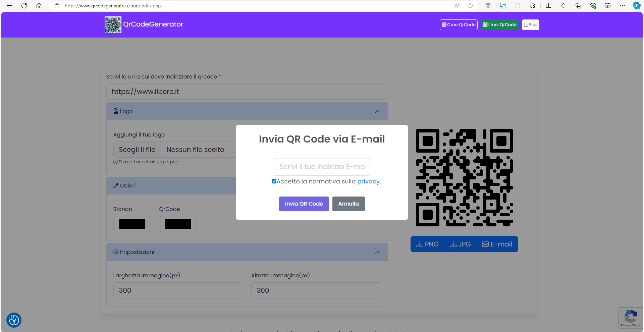644x332 pixels.
Task: Click the browser refresh icon
Action: (x=24, y=6)
